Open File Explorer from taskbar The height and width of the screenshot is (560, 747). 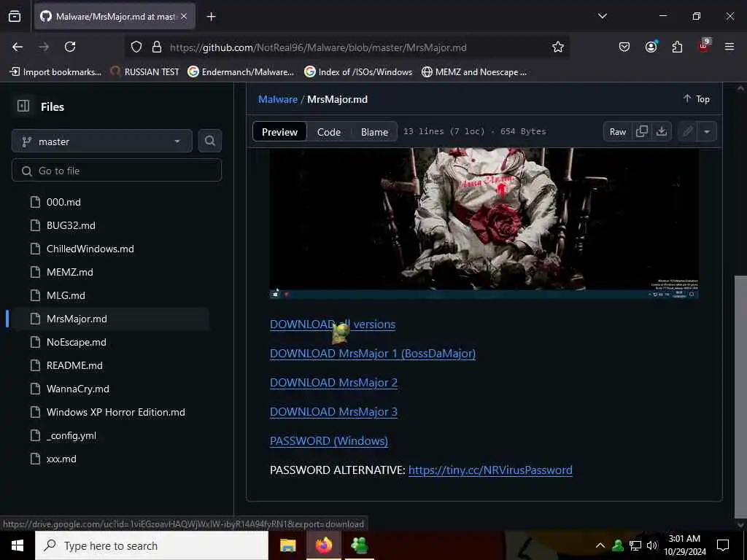[287, 545]
